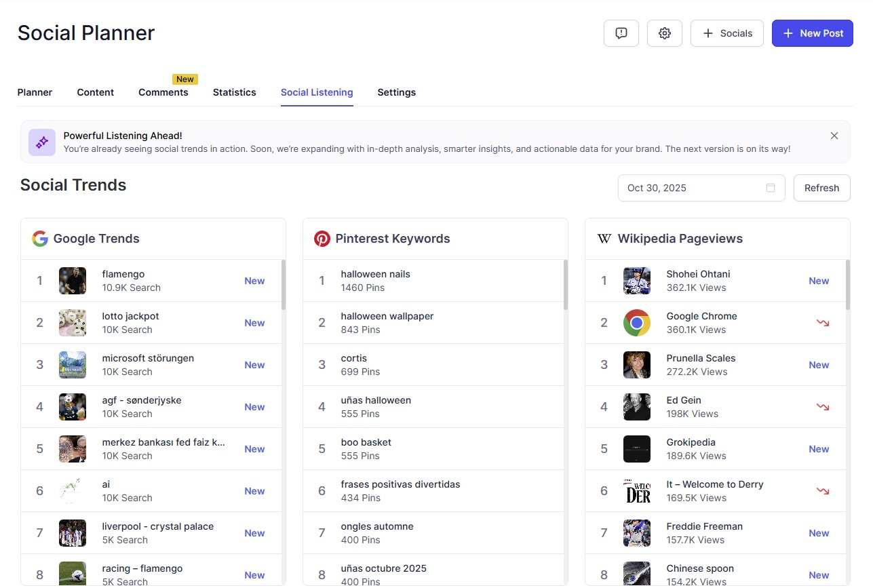Switch to the Statistics tab
This screenshot has width=873, height=588.
pos(234,92)
